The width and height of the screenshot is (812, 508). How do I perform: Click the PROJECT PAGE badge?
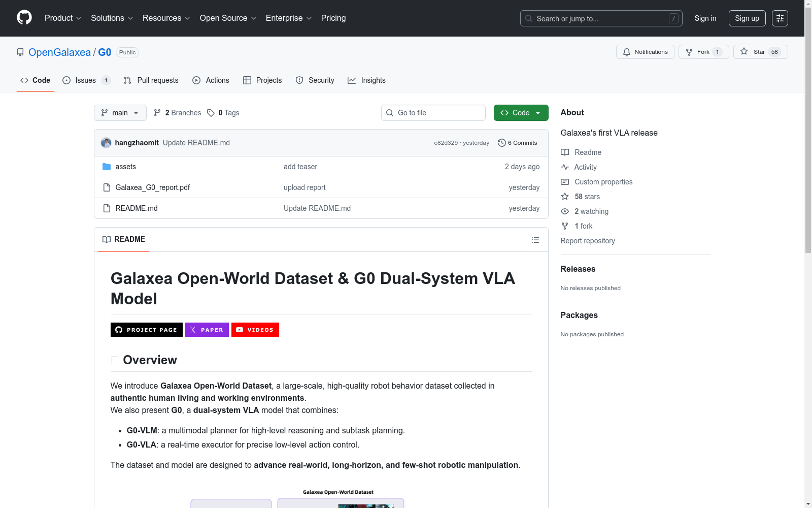pyautogui.click(x=147, y=330)
